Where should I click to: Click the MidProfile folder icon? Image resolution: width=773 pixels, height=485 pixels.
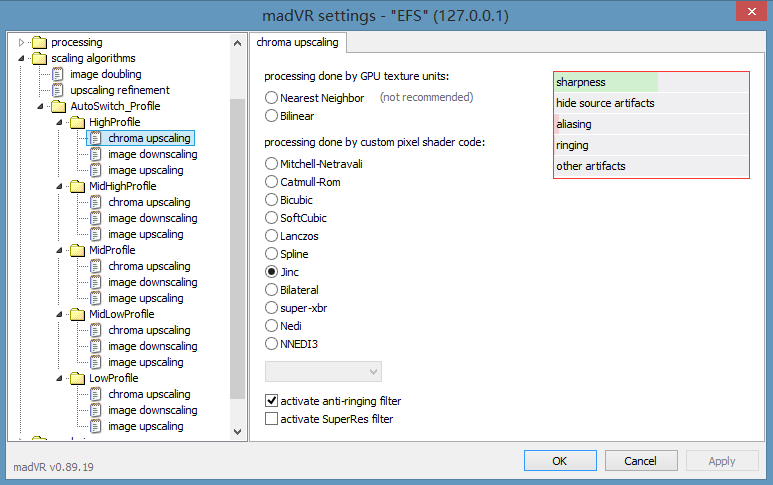coord(77,250)
